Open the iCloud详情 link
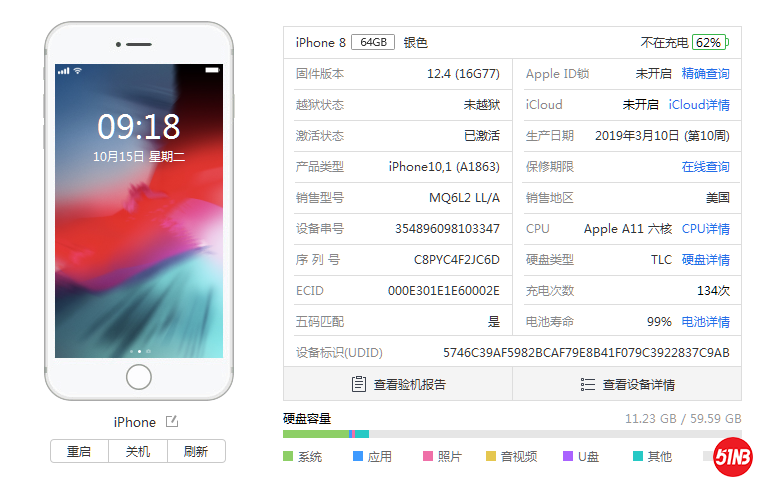 (699, 105)
